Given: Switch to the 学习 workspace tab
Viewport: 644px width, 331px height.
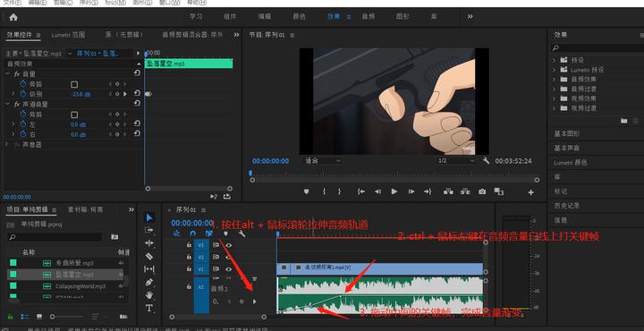Looking at the screenshot, I should 196,17.
